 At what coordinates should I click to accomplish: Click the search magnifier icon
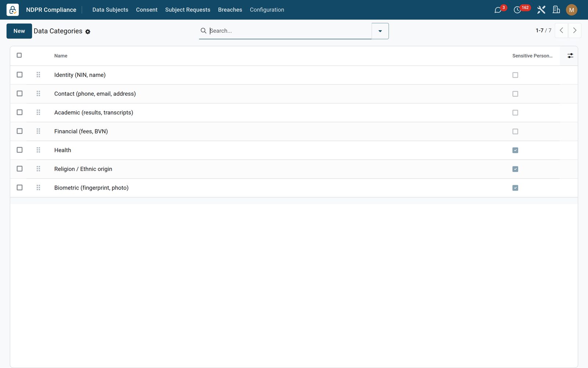pyautogui.click(x=203, y=31)
